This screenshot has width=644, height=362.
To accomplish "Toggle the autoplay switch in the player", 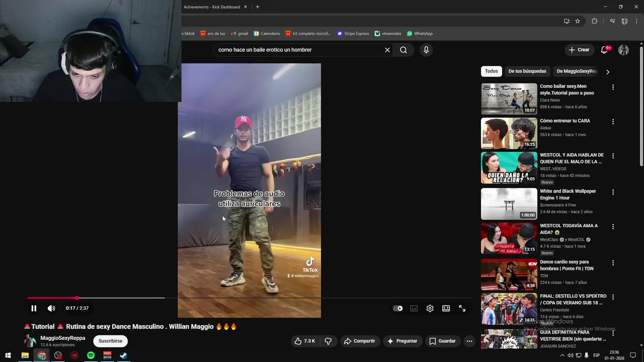I will [x=397, y=309].
